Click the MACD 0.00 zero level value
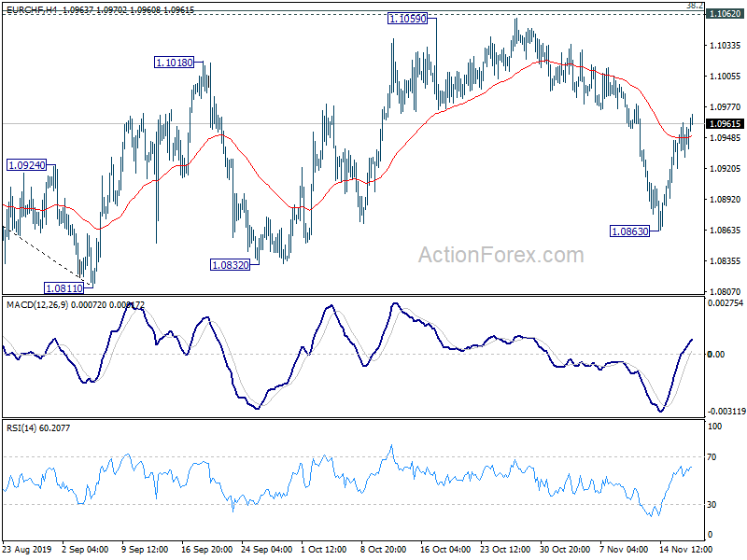This screenshot has height=560, width=747. pyautogui.click(x=716, y=355)
